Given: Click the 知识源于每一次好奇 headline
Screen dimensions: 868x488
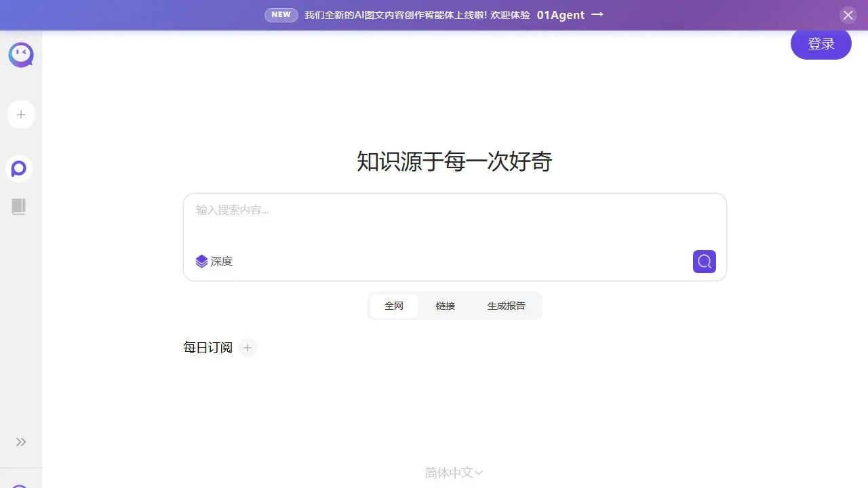Looking at the screenshot, I should click(x=454, y=162).
